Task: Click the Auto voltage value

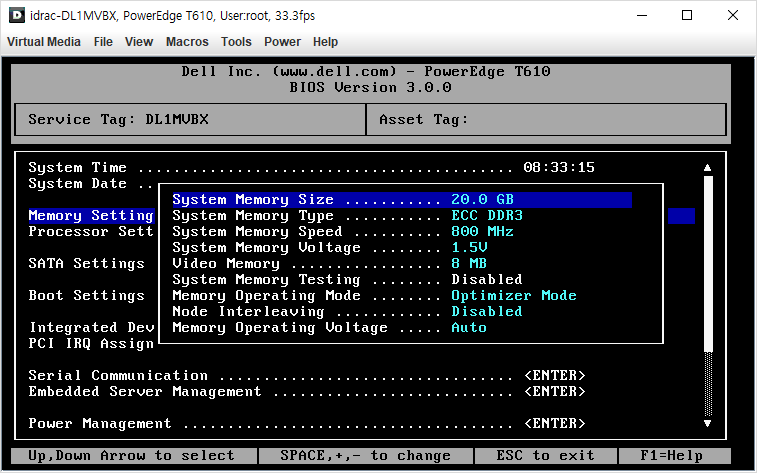Action: (x=469, y=327)
